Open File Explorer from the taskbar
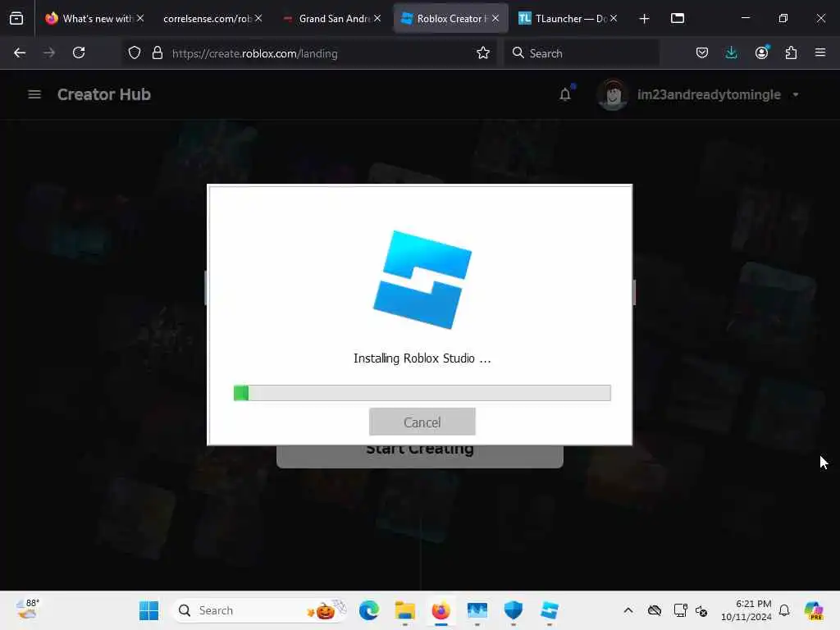This screenshot has width=840, height=630. (x=405, y=610)
